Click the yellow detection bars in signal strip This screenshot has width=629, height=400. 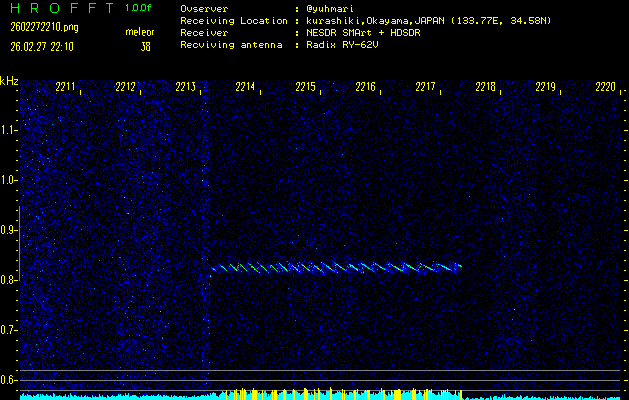tap(344, 394)
